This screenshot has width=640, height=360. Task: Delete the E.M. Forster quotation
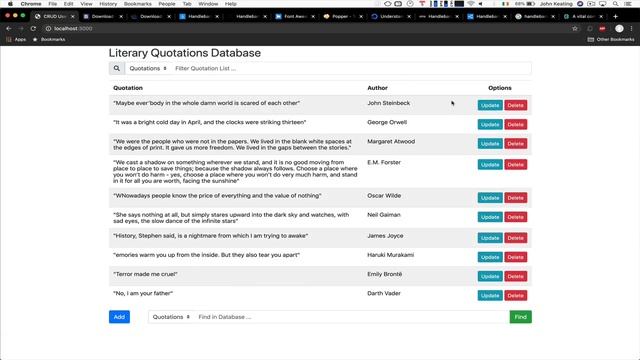pos(516,164)
